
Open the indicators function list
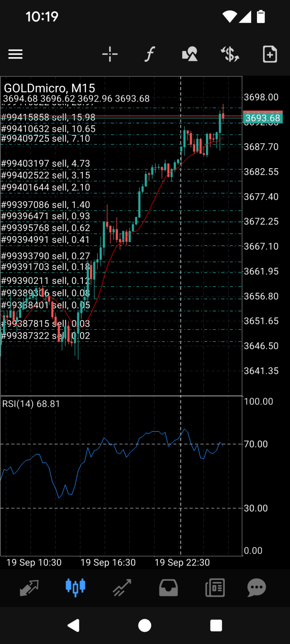[150, 54]
